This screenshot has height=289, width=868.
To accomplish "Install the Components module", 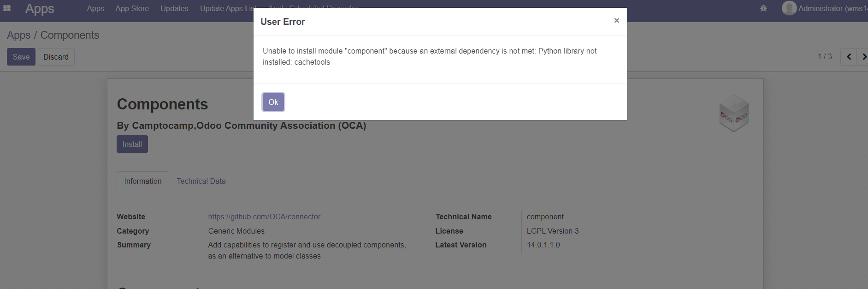I will 132,144.
